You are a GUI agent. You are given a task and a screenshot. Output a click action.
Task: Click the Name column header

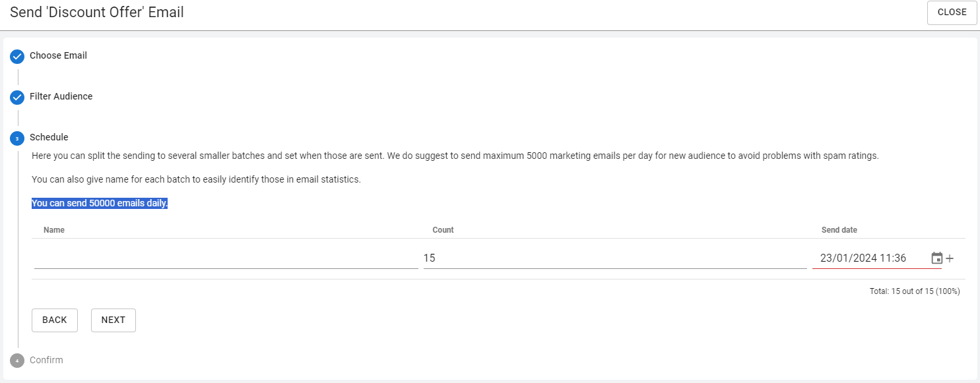pyautogui.click(x=54, y=230)
